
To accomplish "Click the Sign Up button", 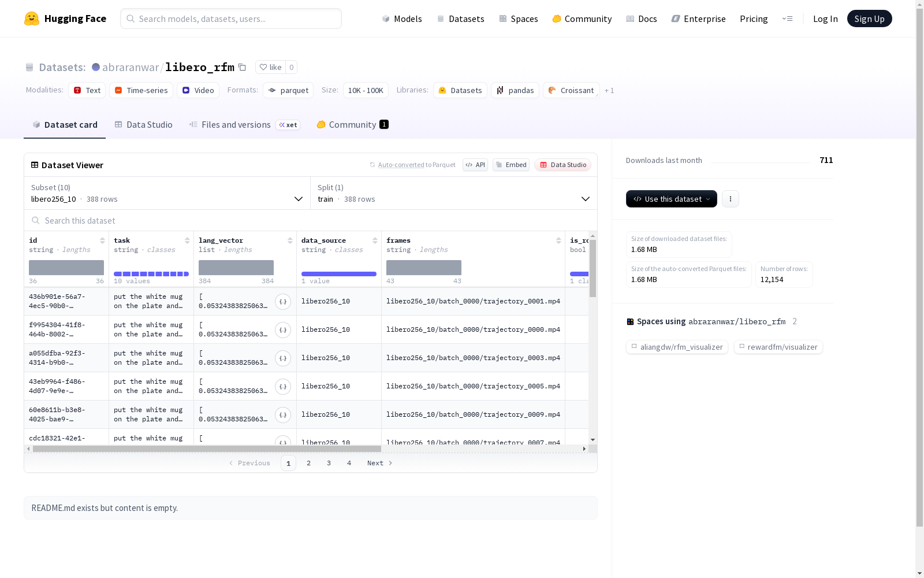I will (869, 18).
